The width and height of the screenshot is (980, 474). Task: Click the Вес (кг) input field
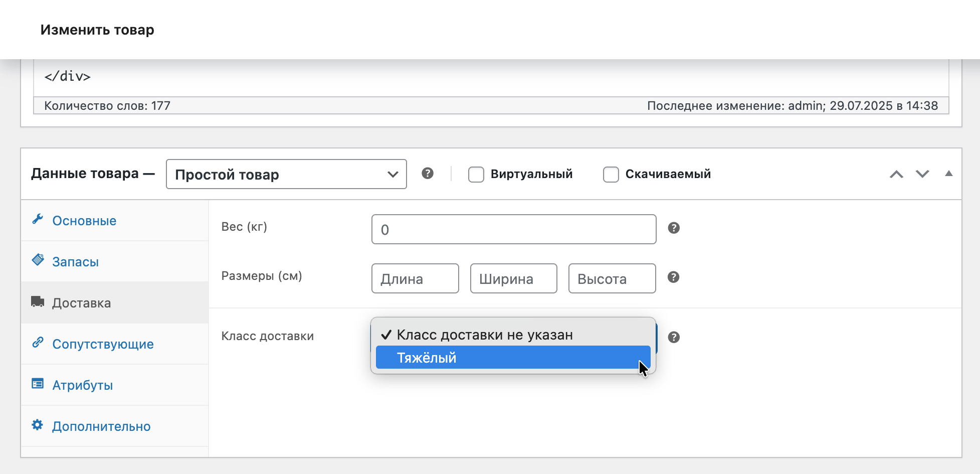click(513, 230)
